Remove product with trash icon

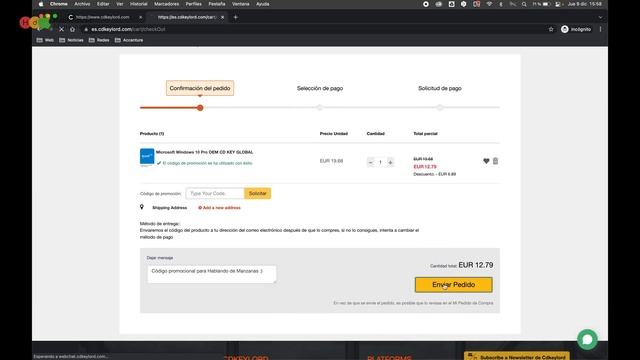pyautogui.click(x=496, y=161)
